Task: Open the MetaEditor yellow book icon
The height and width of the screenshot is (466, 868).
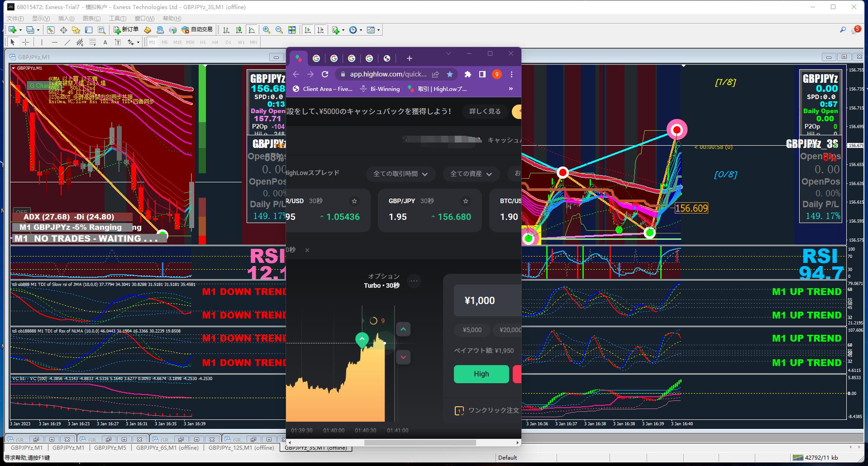Action: tap(147, 30)
